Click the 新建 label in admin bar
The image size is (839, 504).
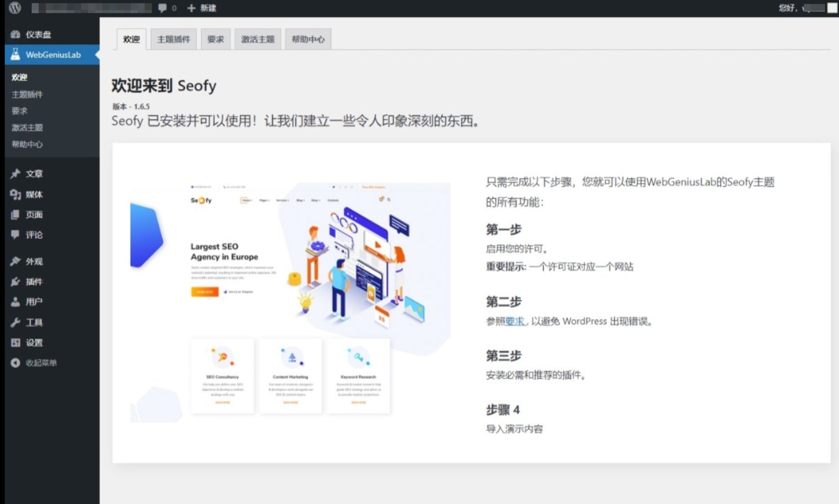coord(208,8)
